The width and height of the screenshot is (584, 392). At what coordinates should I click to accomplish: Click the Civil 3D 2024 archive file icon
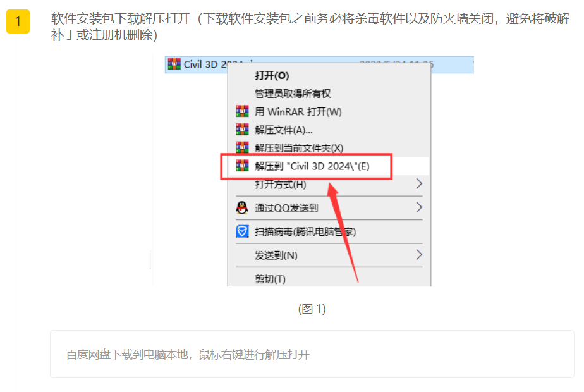[x=174, y=64]
